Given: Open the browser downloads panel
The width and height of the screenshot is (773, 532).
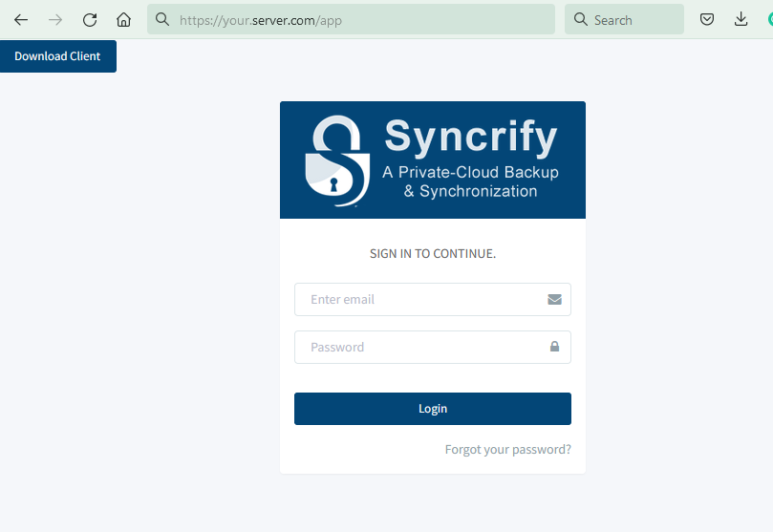Looking at the screenshot, I should [741, 20].
